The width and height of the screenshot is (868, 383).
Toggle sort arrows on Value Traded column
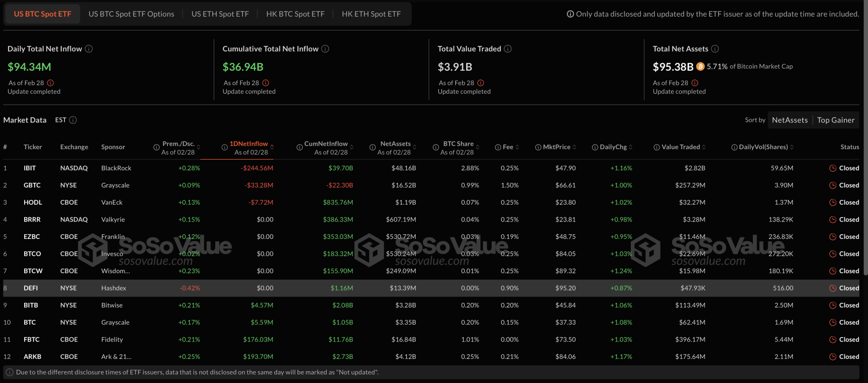click(x=704, y=147)
